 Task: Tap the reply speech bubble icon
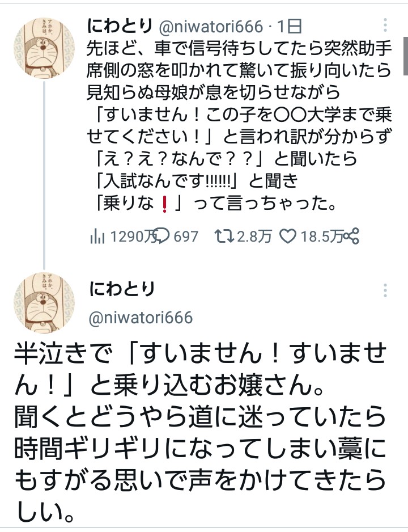pyautogui.click(x=161, y=236)
